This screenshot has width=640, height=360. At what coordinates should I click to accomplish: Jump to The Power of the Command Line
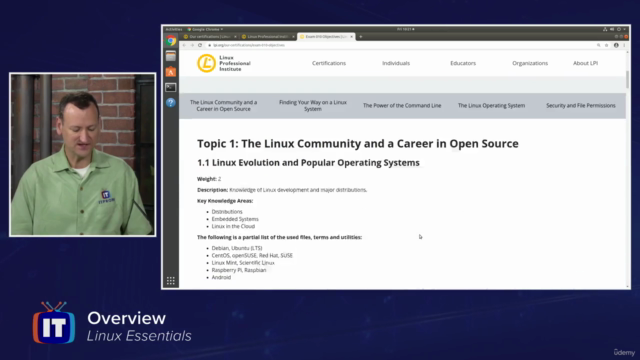(x=402, y=106)
